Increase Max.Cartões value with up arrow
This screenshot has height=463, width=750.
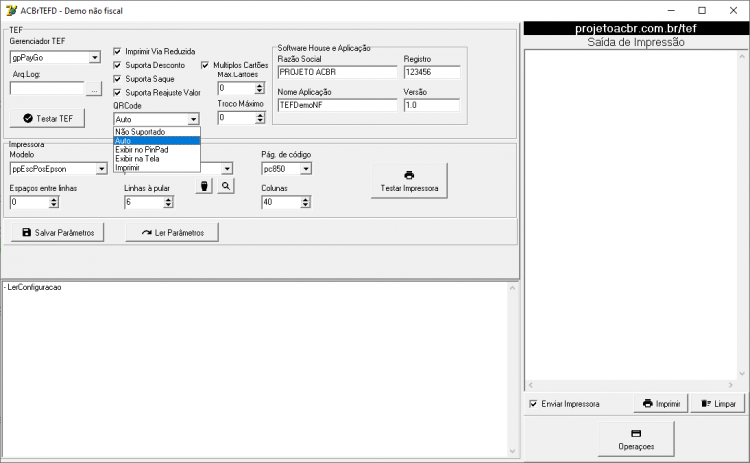[x=260, y=86]
